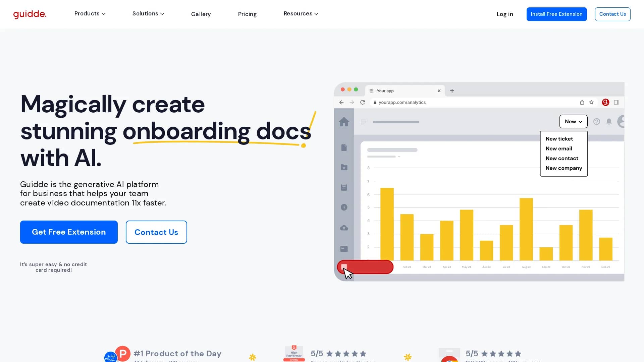Close the 'Your app' browser tab
Viewport: 644px width, 362px height.
click(439, 91)
